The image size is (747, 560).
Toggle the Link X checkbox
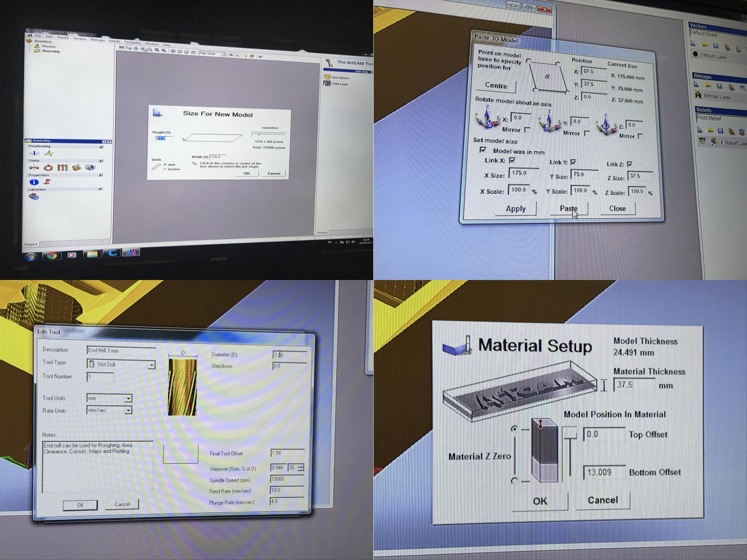click(512, 160)
